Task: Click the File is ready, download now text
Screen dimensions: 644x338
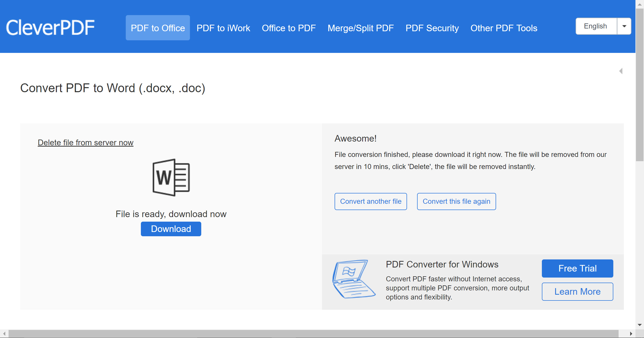Action: (x=171, y=214)
